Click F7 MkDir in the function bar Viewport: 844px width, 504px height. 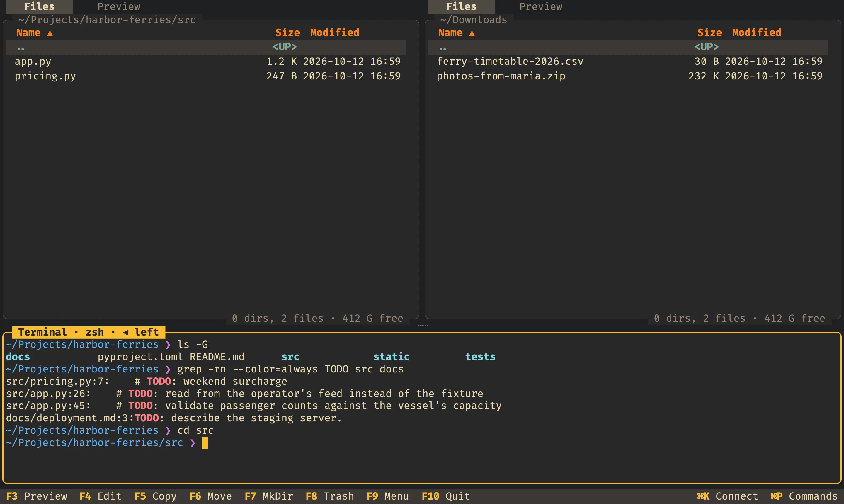pos(269,496)
